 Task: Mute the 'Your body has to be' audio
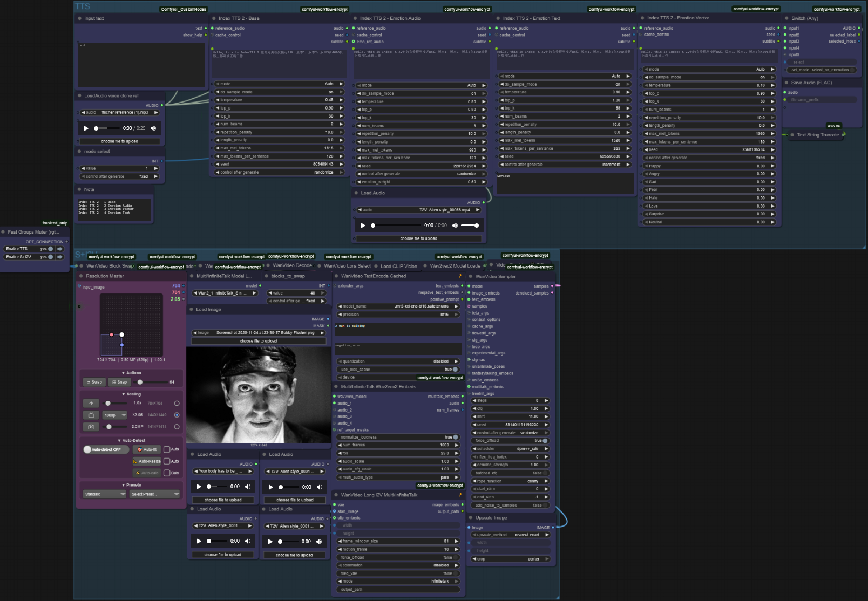click(x=248, y=487)
